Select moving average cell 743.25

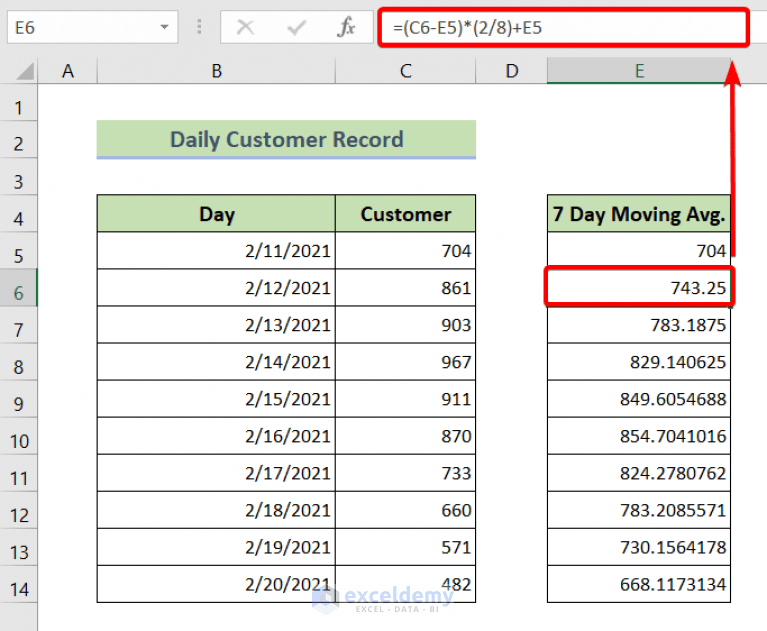tap(639, 288)
